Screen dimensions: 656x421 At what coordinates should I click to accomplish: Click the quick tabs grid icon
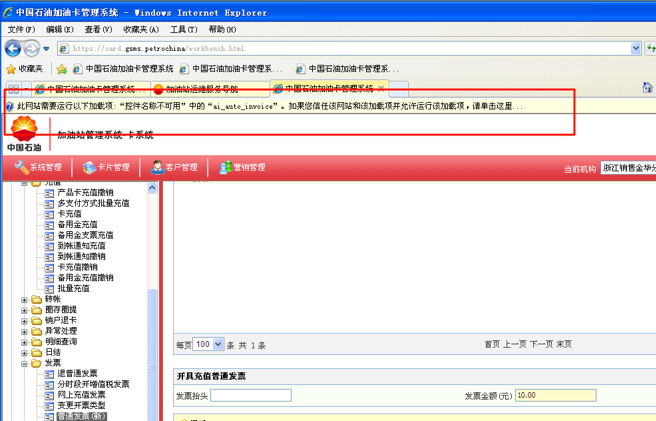(x=13, y=88)
